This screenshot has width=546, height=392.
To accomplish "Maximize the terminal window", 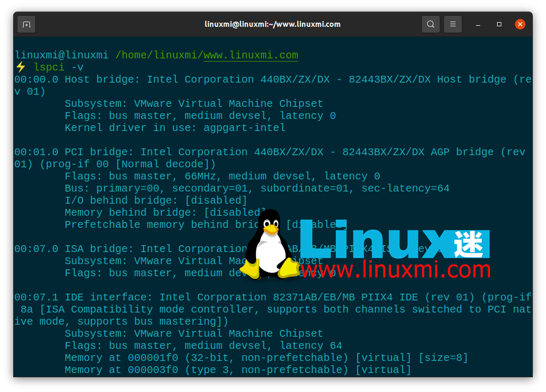I will click(x=499, y=24).
